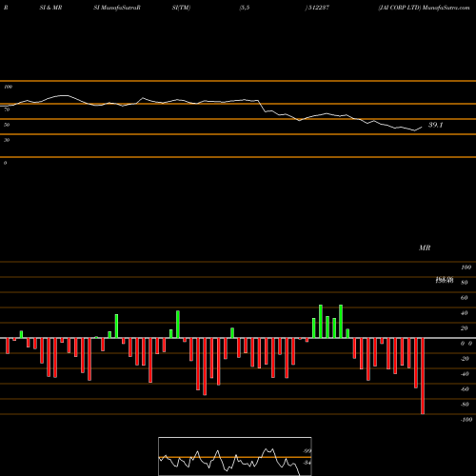Click MR axis label 60
This screenshot has height=476, width=476.
[464, 298]
